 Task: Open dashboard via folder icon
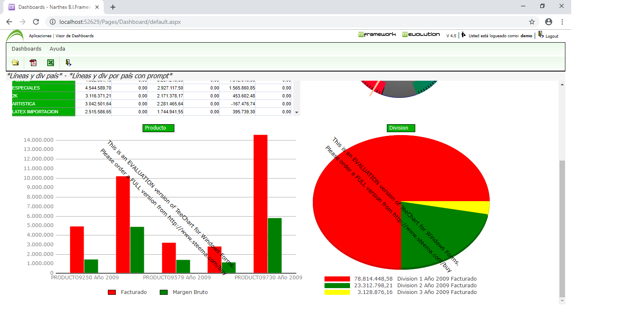tap(15, 63)
